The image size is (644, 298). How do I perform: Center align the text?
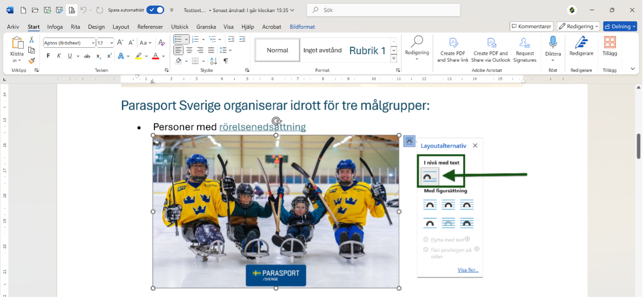coord(189,50)
